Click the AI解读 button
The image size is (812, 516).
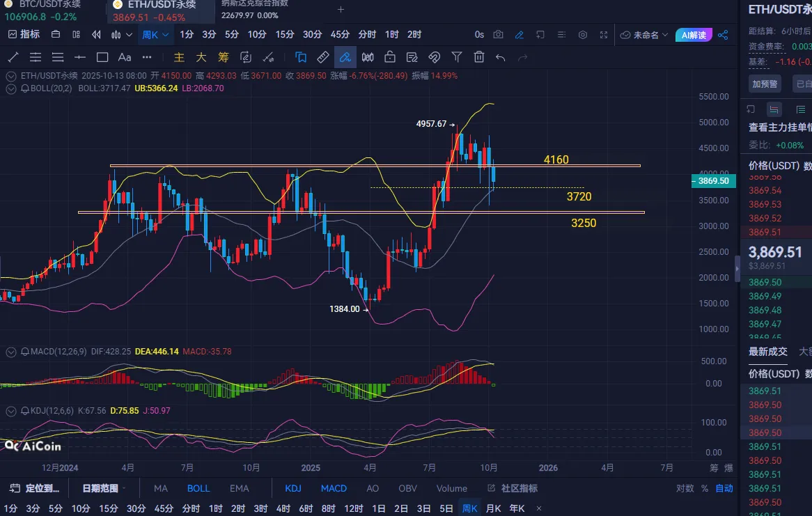coord(693,34)
